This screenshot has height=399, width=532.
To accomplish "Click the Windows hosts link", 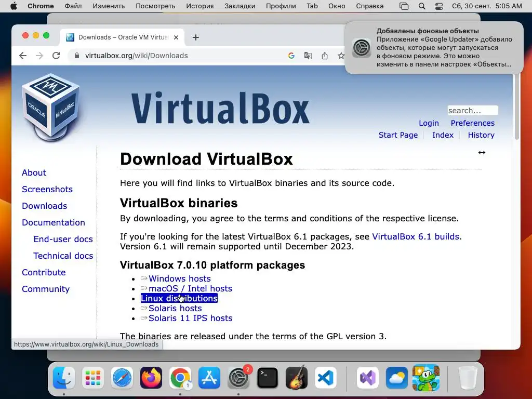I will click(179, 278).
